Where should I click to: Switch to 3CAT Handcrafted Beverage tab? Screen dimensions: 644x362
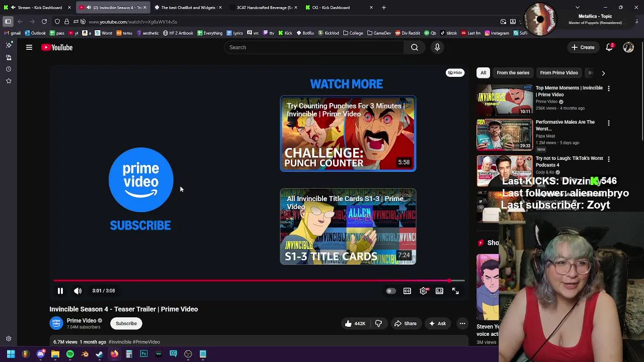[264, 8]
